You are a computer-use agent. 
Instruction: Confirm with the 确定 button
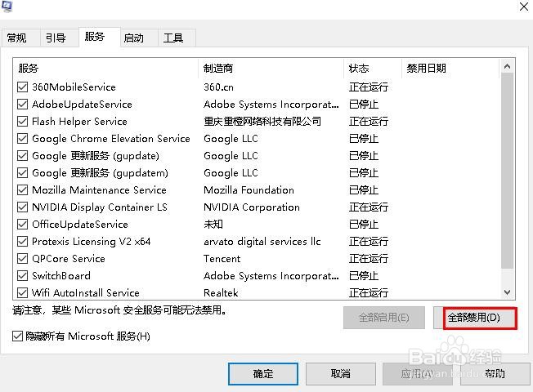click(263, 374)
